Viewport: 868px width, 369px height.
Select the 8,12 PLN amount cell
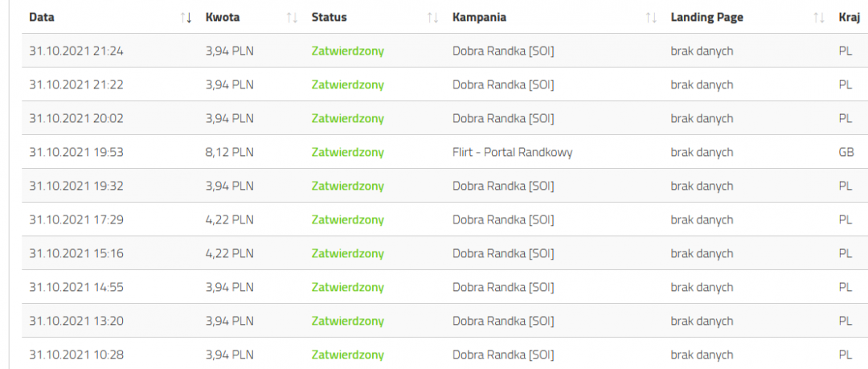tap(230, 152)
